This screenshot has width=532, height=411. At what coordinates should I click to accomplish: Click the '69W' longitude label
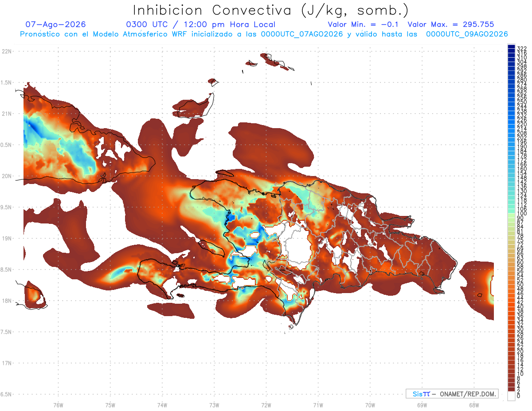422,405
